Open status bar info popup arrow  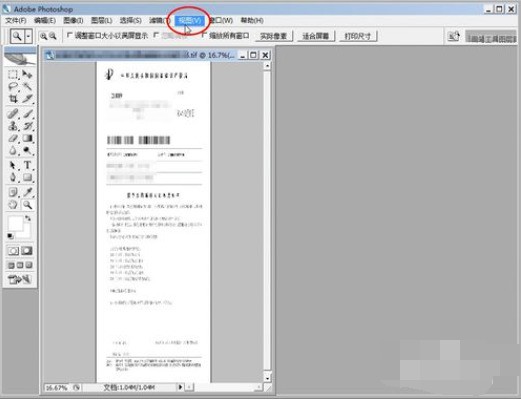coord(180,387)
